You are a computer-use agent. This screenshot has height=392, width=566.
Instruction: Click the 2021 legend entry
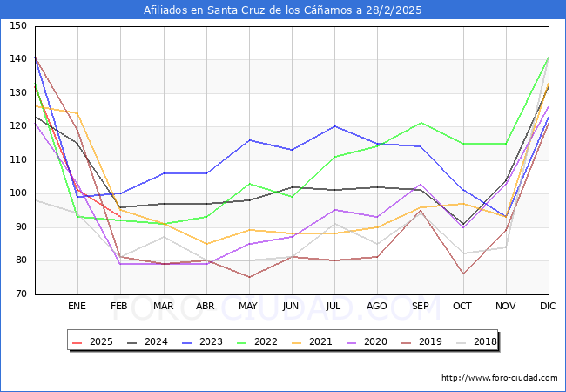[313, 341]
